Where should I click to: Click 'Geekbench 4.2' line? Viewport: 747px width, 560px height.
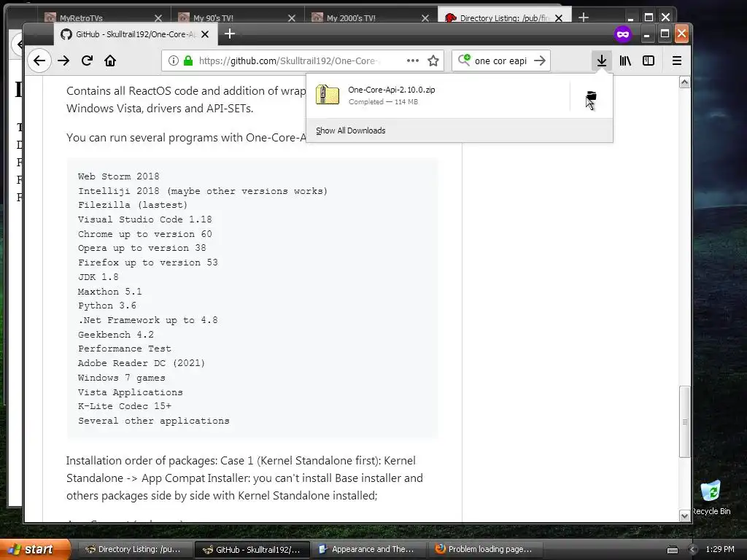(116, 334)
